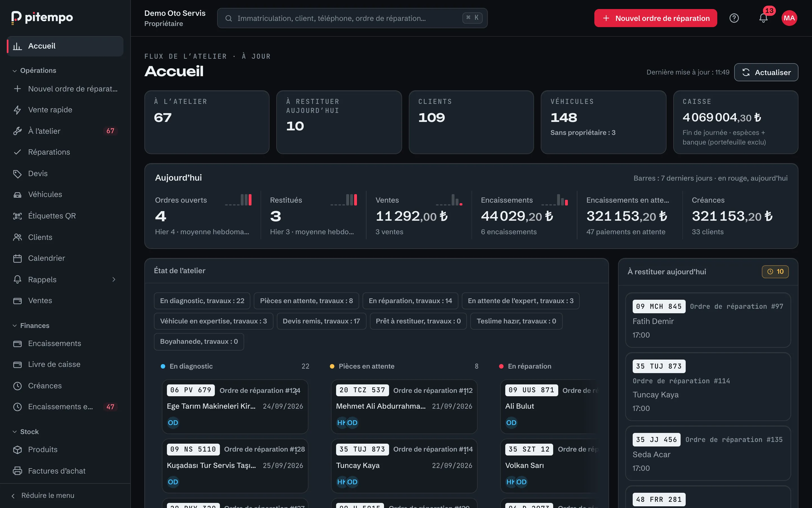812x508 pixels.
Task: Click the Livre de caisse icon
Action: click(17, 365)
